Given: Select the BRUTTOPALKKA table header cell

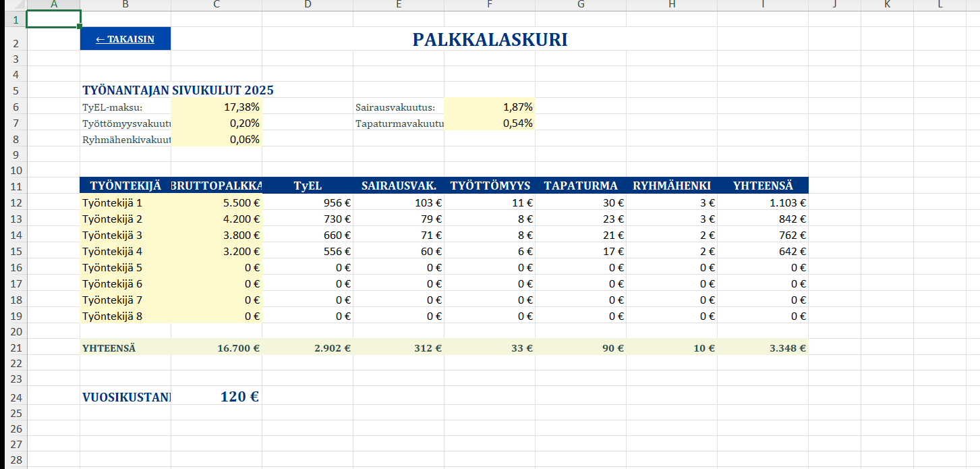Looking at the screenshot, I should tap(216, 186).
